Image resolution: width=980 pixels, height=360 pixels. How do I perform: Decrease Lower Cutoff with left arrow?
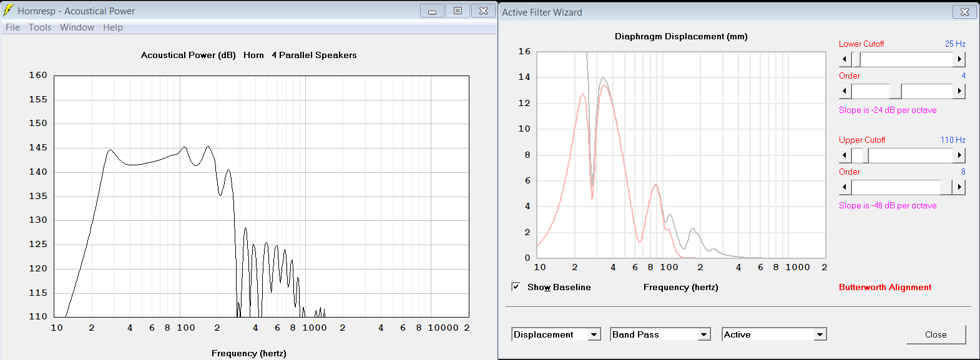845,59
